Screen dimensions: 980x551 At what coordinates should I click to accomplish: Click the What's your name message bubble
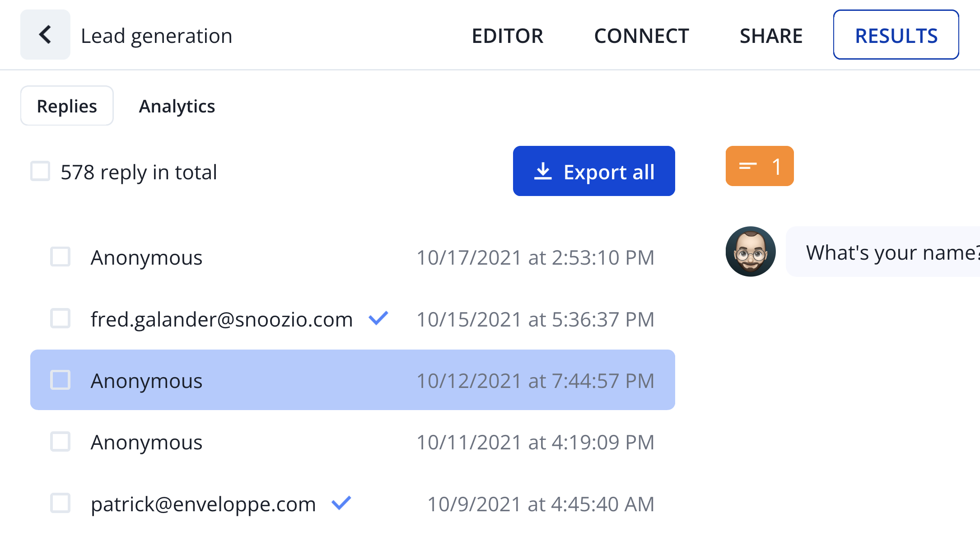pyautogui.click(x=883, y=252)
